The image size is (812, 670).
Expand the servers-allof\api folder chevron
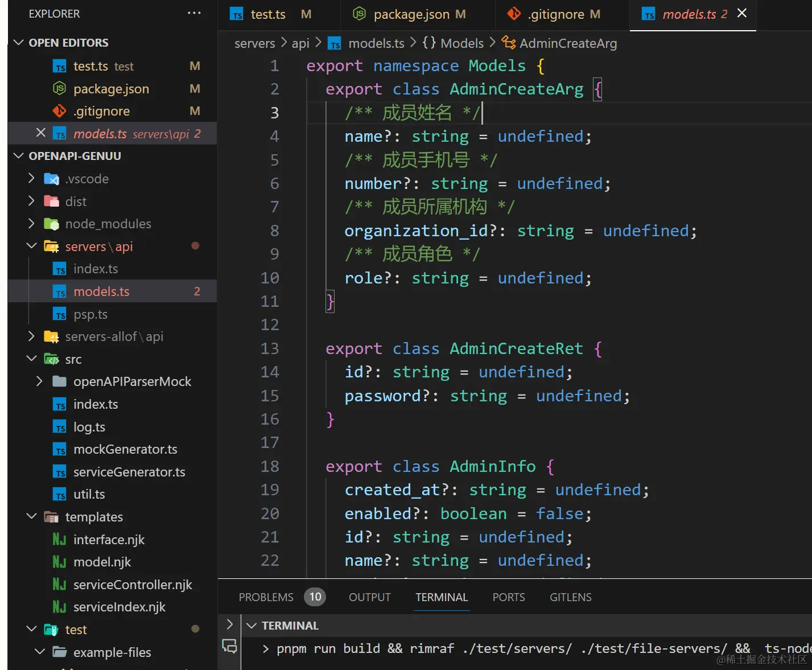[31, 336]
